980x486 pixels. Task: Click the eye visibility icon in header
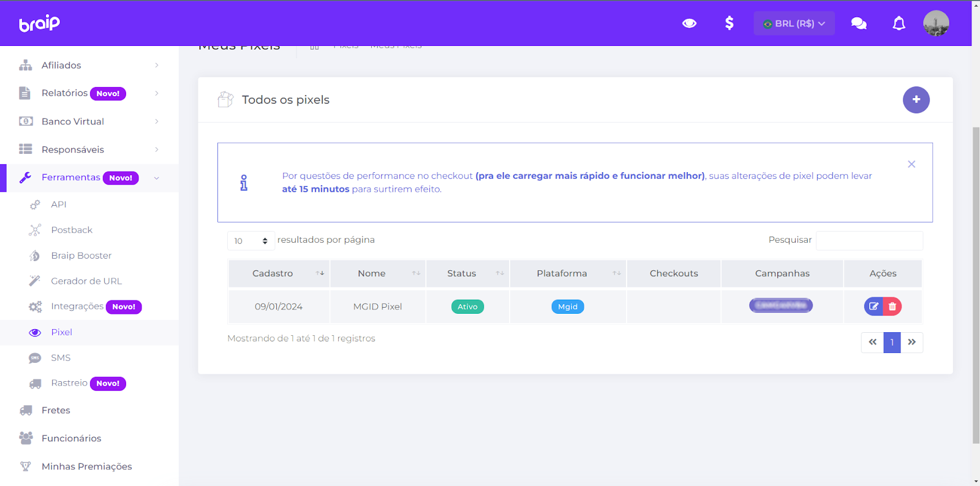pos(689,23)
